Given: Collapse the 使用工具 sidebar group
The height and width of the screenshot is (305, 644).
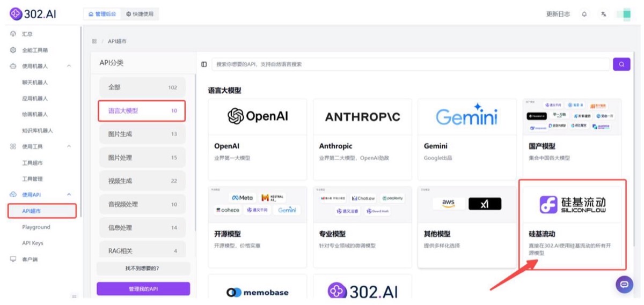Looking at the screenshot, I should pos(69,146).
